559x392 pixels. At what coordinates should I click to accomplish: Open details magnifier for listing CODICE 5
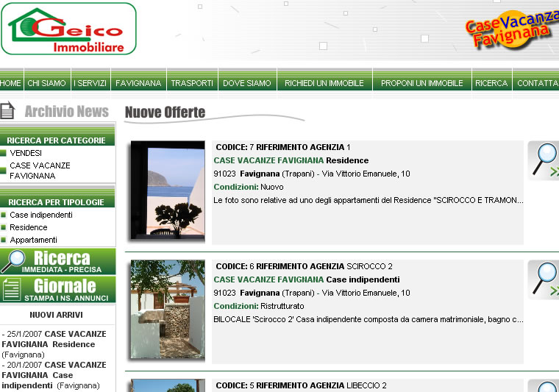click(x=544, y=386)
